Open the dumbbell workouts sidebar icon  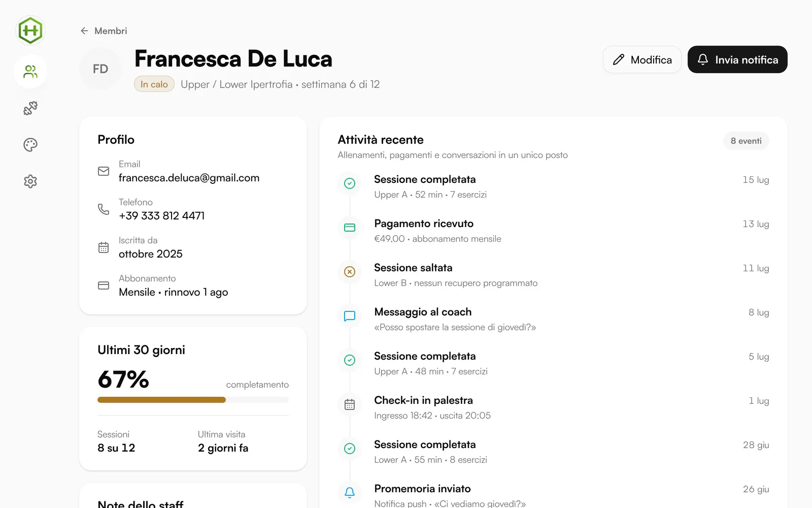(30, 108)
